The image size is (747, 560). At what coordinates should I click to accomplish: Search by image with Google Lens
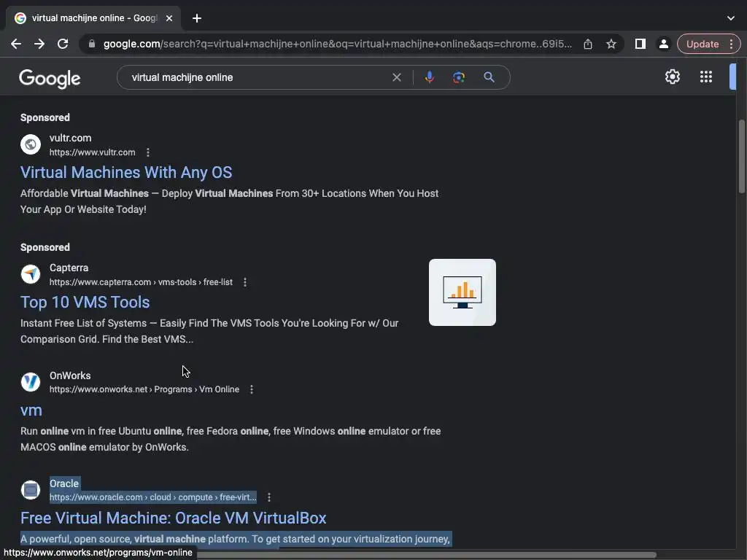(459, 77)
